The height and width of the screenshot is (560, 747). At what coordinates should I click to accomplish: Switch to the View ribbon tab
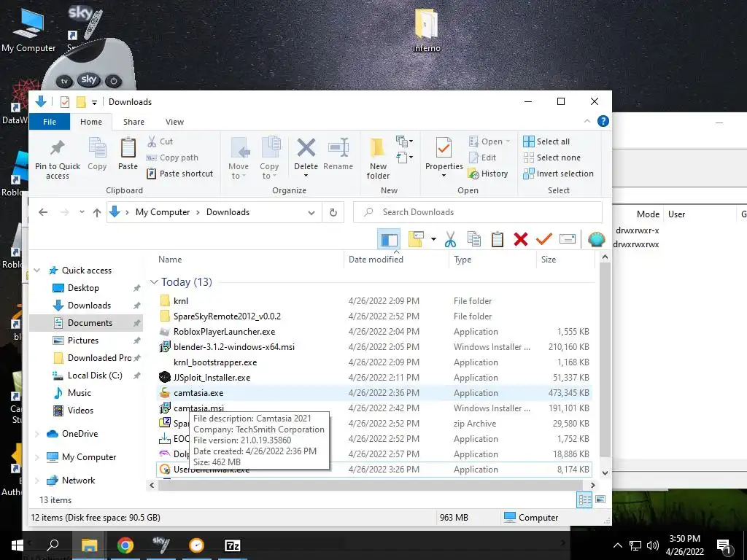(x=174, y=122)
